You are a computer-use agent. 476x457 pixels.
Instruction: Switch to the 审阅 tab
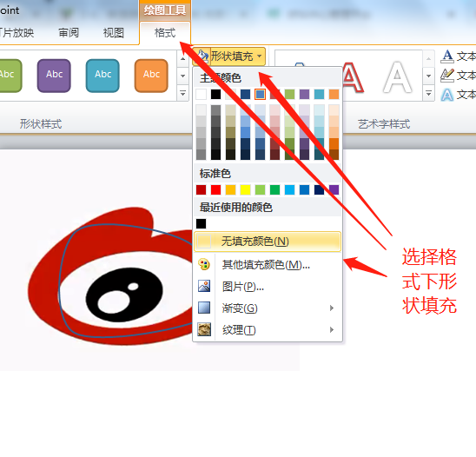coord(69,33)
